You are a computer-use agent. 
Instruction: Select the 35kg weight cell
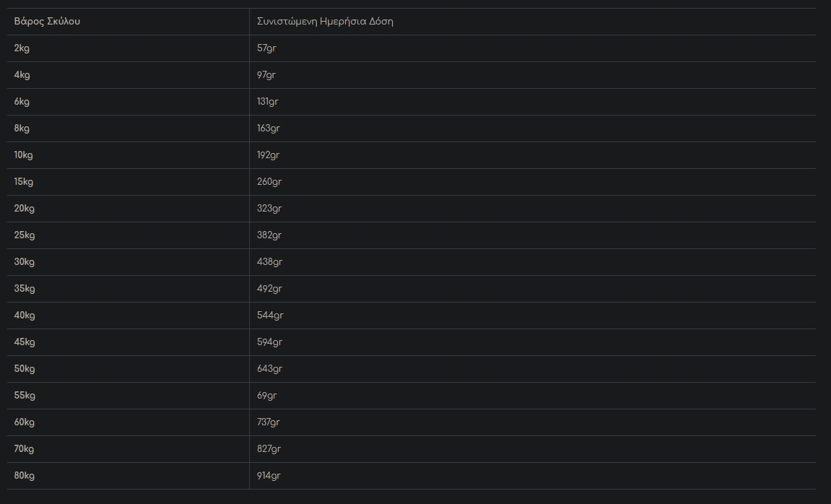coord(25,289)
